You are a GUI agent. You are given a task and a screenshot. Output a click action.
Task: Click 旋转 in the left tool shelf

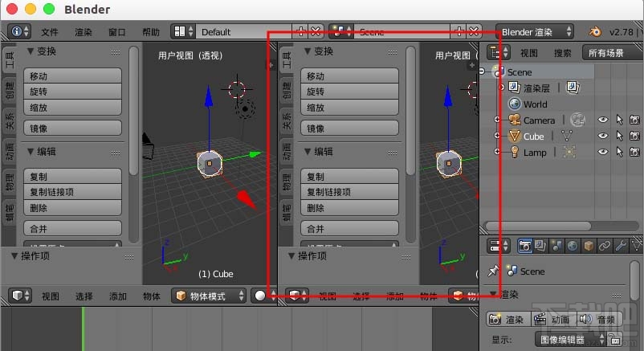point(73,92)
